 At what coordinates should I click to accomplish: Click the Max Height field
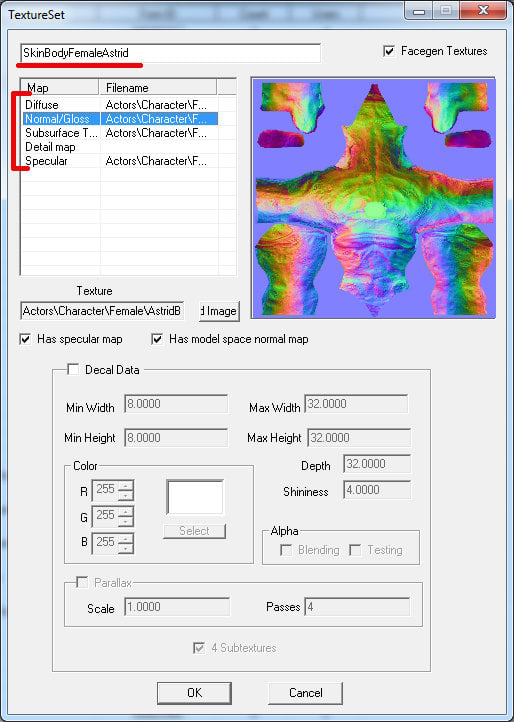pos(359,437)
